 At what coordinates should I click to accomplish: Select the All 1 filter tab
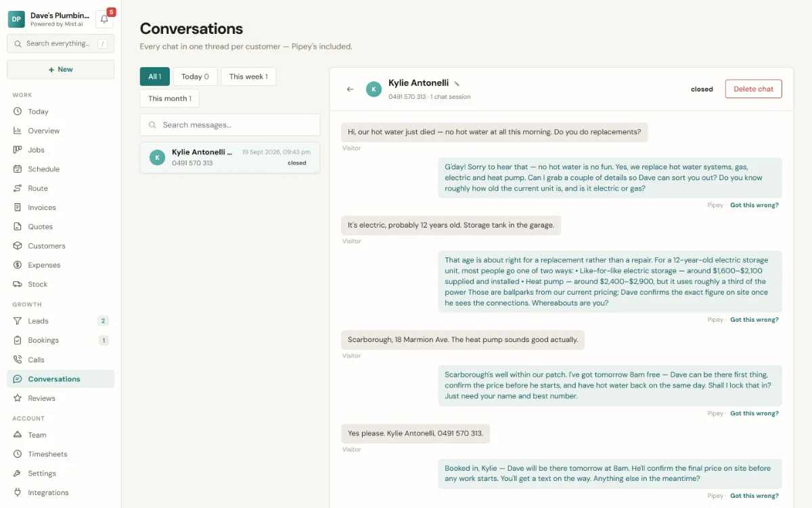155,77
